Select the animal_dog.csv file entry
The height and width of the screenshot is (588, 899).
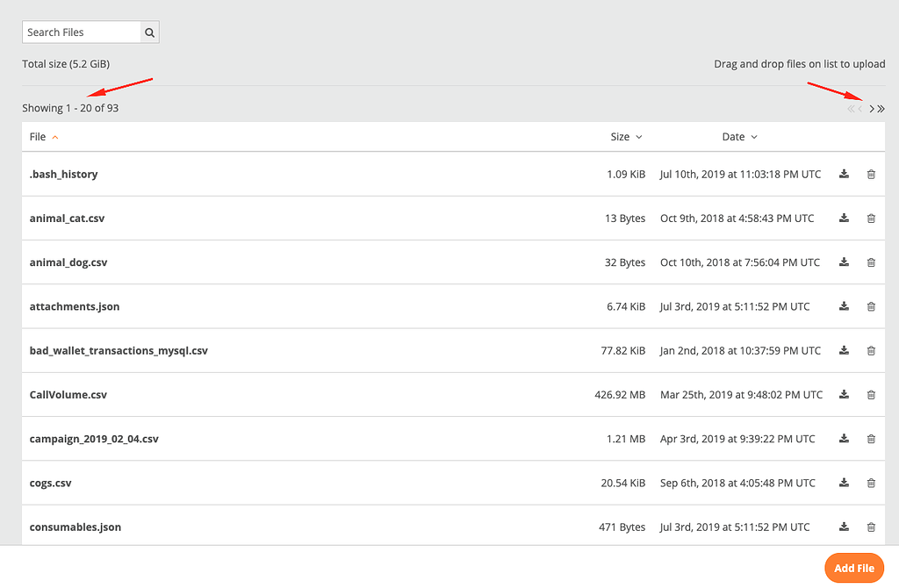tap(68, 262)
